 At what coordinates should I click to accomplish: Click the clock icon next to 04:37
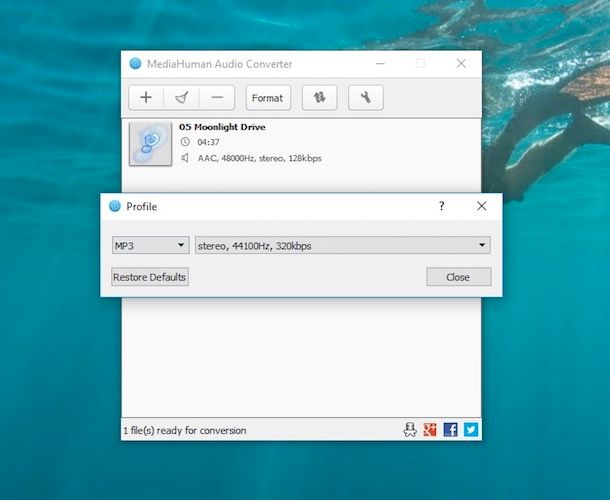coord(185,142)
